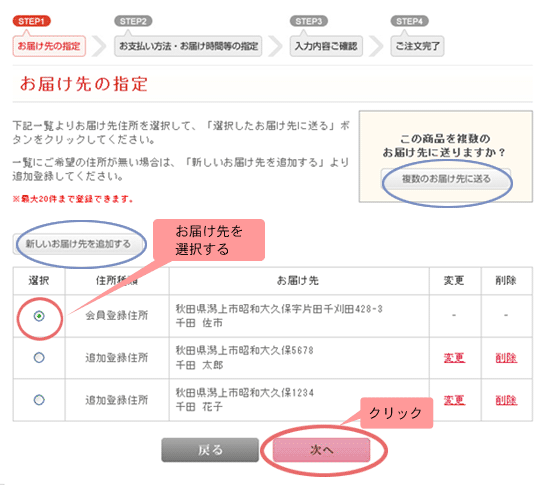
Task: Click the 戻る button
Action: (210, 450)
